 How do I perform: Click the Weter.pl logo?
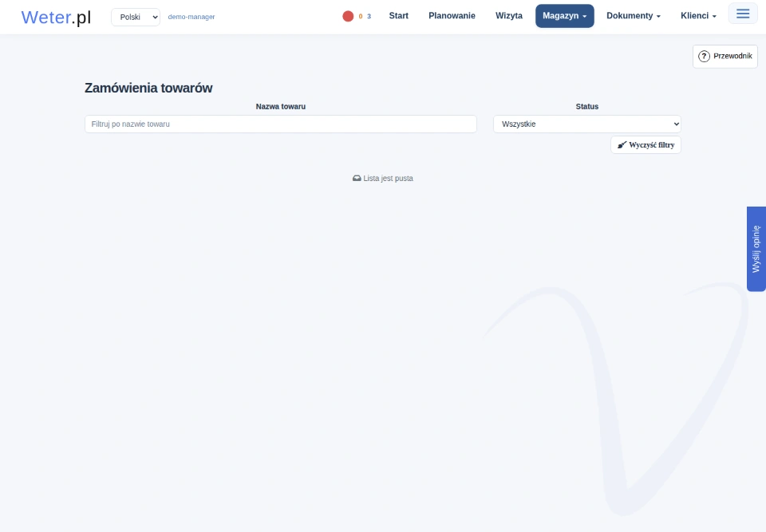[x=56, y=17]
